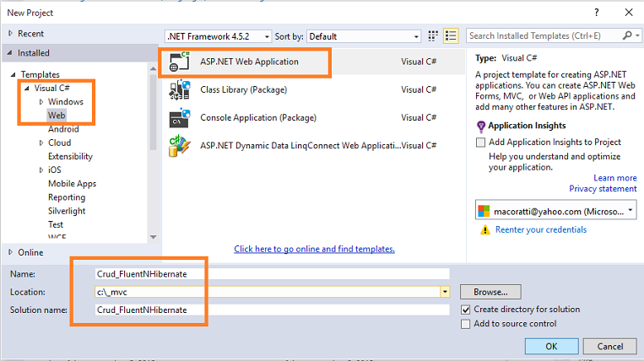
Task: Click the Application Insights lightbulb icon
Action: 480,126
